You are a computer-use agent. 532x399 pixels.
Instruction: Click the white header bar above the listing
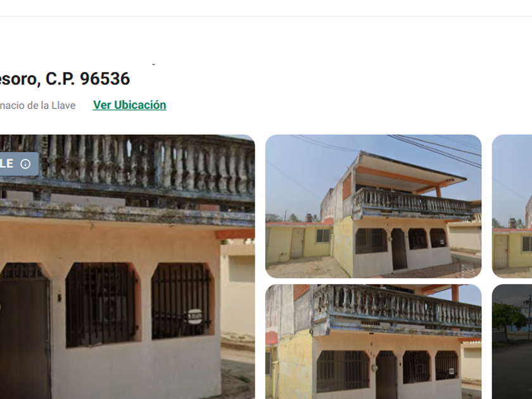266,8
